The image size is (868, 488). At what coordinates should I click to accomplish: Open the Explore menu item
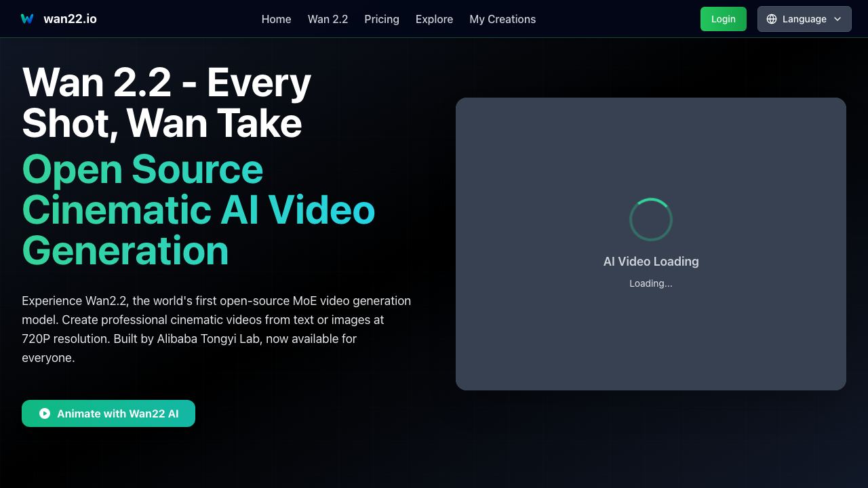pyautogui.click(x=434, y=19)
